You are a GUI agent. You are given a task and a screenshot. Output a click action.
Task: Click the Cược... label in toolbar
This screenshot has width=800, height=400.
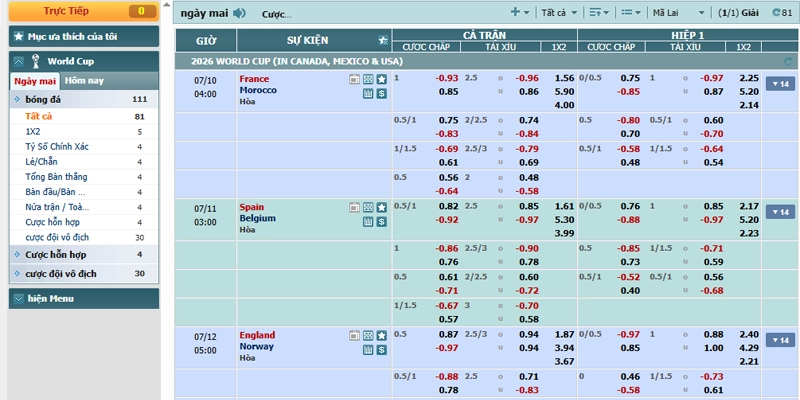click(277, 15)
